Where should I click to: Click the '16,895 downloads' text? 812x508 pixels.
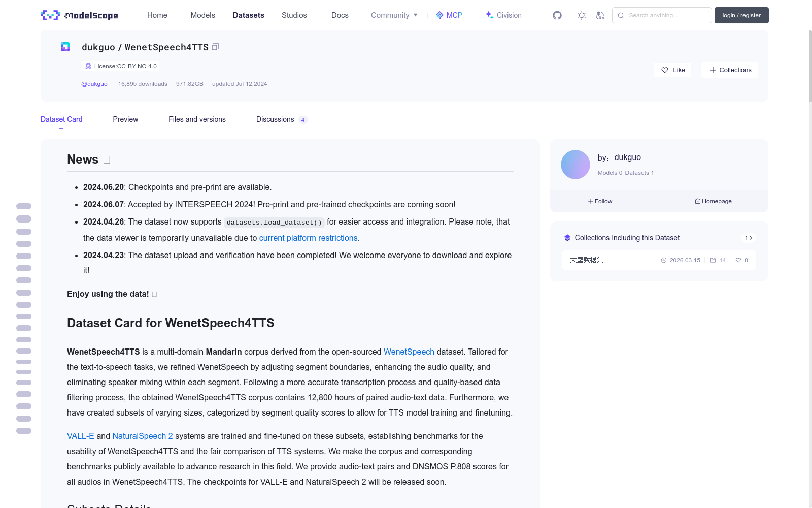tap(143, 84)
